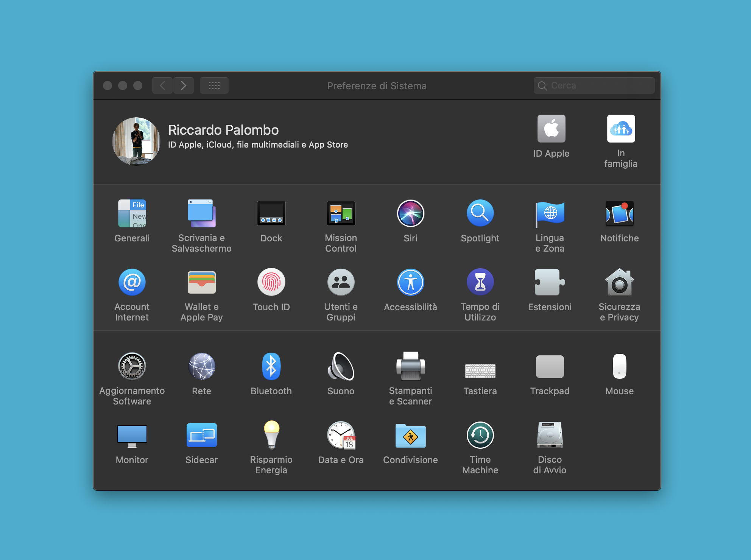This screenshot has width=751, height=560.
Task: Open Risparmio Energia settings
Action: (271, 435)
